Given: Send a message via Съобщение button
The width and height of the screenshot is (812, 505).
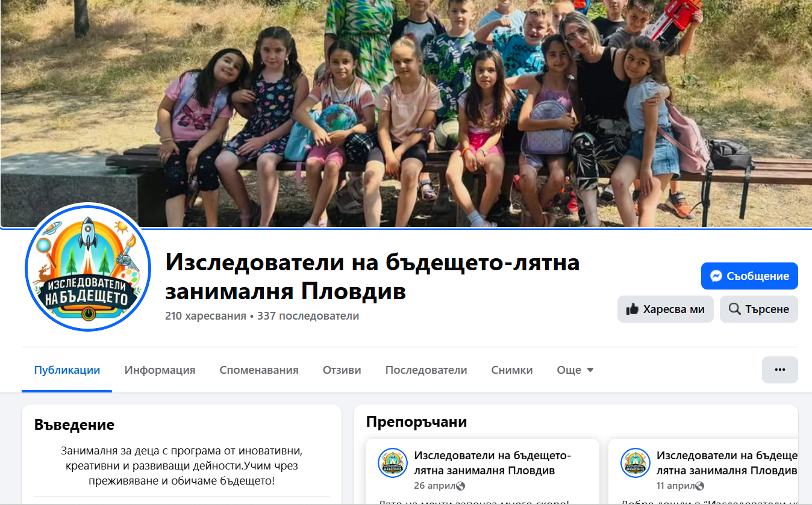Looking at the screenshot, I should pyautogui.click(x=749, y=276).
